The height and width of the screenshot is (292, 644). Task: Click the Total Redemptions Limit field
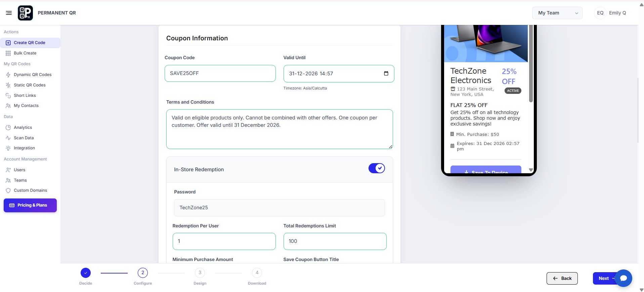click(x=335, y=241)
